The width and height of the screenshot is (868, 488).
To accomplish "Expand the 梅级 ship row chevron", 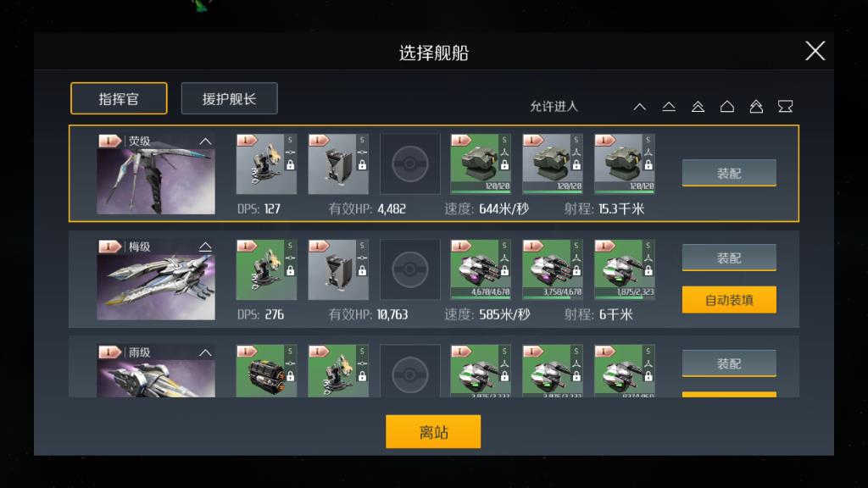I will tap(205, 247).
